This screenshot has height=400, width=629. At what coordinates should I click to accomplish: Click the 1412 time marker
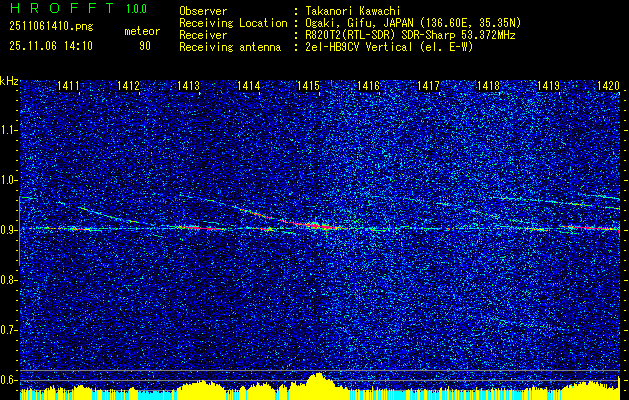(x=128, y=85)
